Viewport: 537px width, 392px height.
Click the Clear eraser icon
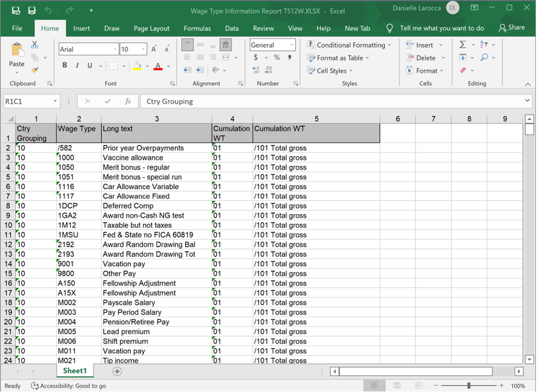click(x=463, y=70)
